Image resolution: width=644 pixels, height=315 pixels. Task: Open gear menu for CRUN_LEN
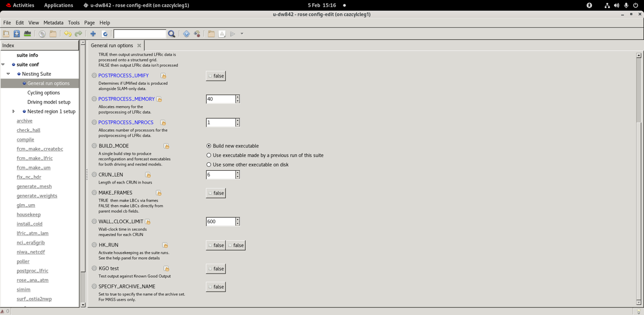[x=94, y=174]
